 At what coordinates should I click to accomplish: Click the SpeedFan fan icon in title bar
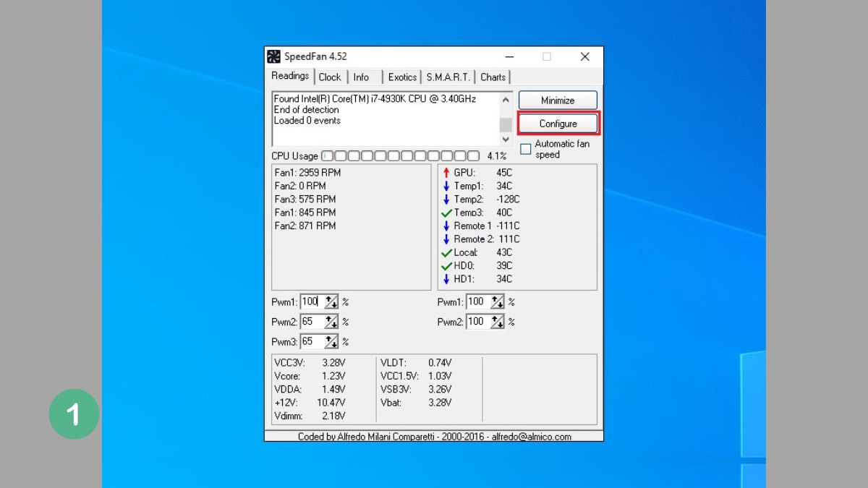(273, 56)
